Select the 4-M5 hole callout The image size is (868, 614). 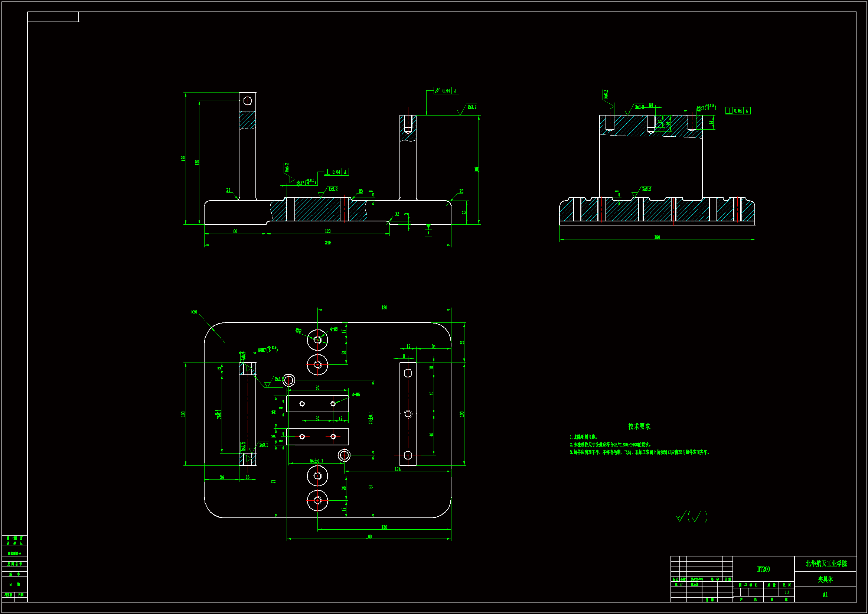(356, 394)
